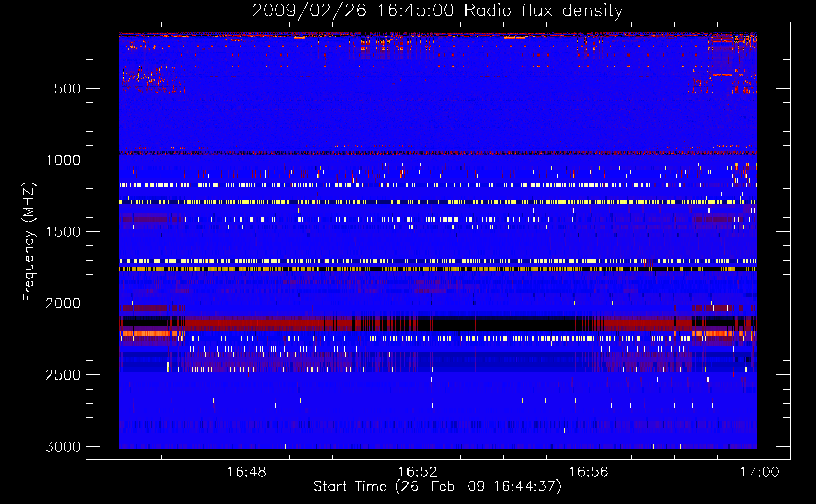Screen dimensions: 816x504
Task: Click the 2000 frequency tick label
Action: (63, 303)
